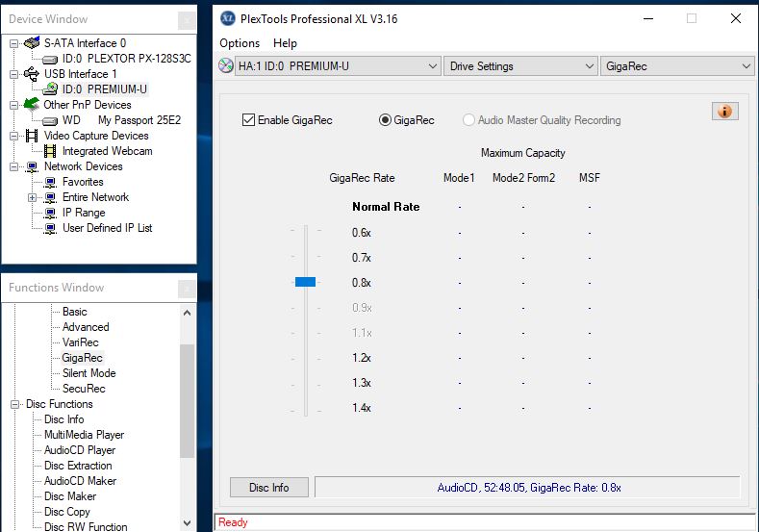Screen dimensions: 759x532
Task: Select Advanced in Functions Window
Action: (x=86, y=327)
